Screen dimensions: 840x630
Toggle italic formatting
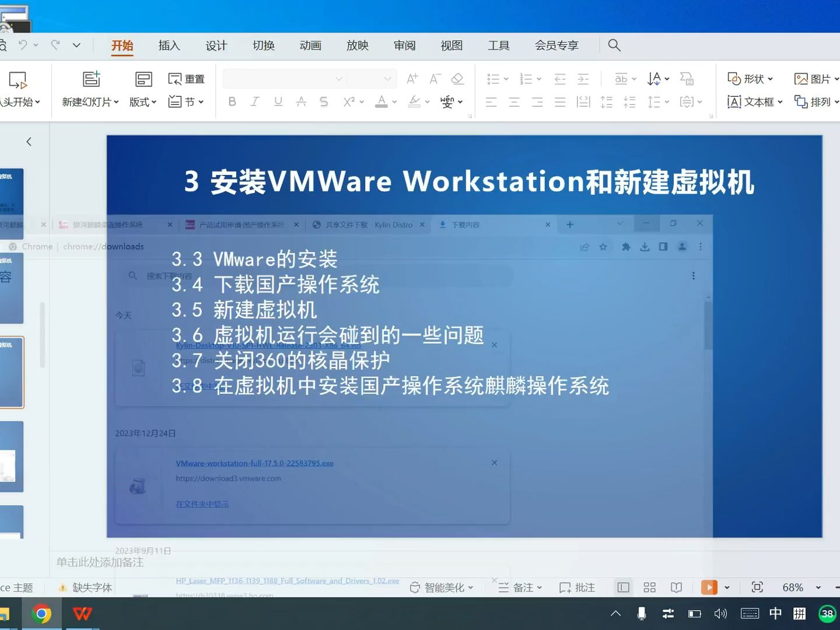255,101
